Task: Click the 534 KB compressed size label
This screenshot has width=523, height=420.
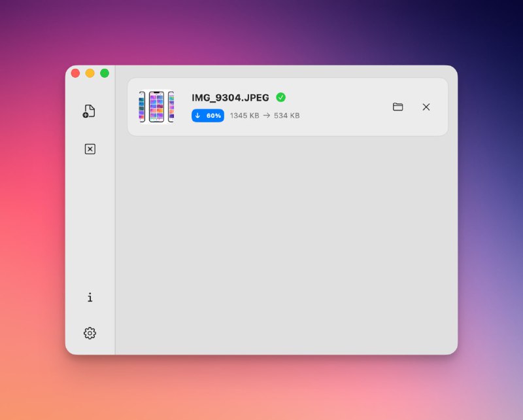Action: 288,115
